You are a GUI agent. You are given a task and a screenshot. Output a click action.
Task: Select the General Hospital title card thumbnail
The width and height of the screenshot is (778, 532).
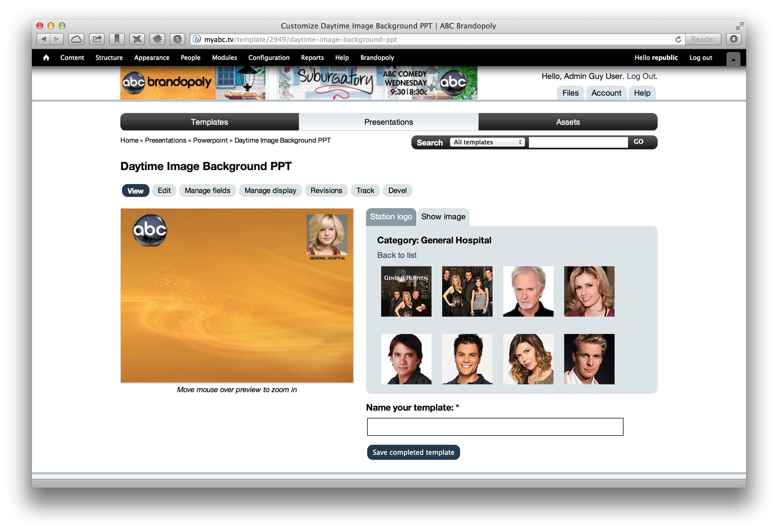click(x=406, y=291)
